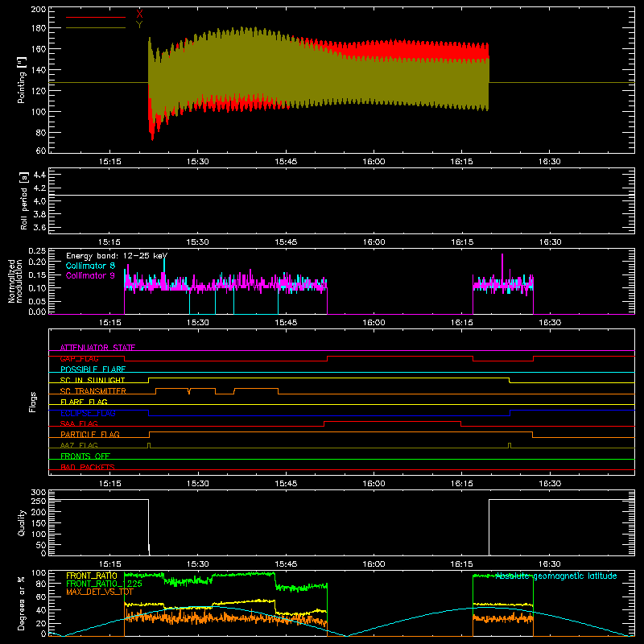Select the PARTICLE_FLAG label

[90, 435]
